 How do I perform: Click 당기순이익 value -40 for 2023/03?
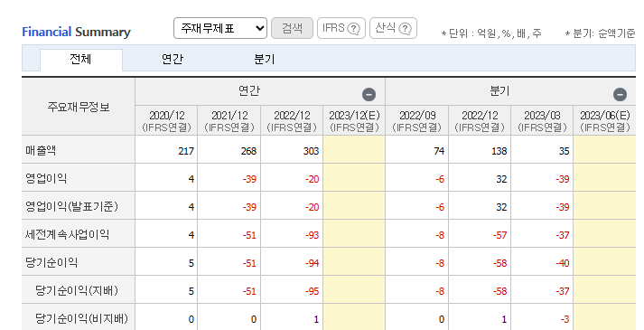pos(563,263)
